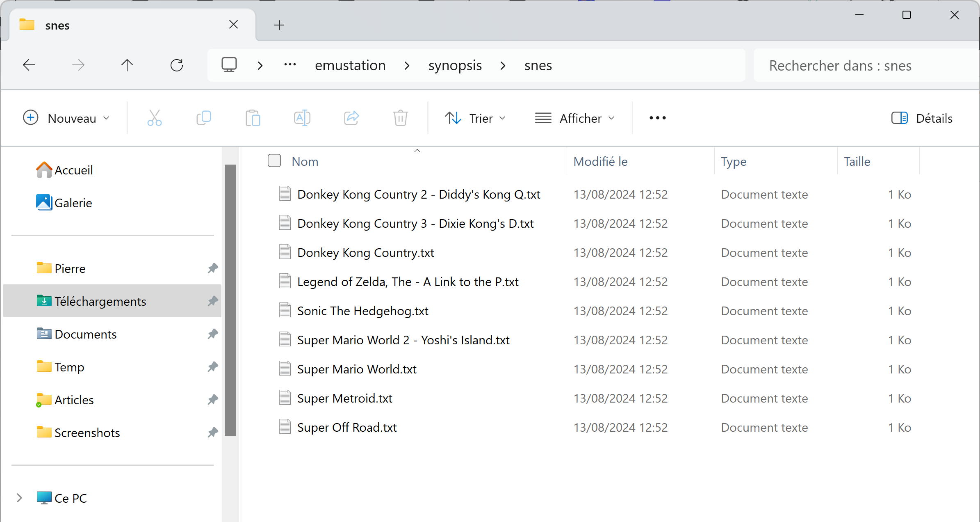Click the Share icon in the toolbar

[x=351, y=118]
